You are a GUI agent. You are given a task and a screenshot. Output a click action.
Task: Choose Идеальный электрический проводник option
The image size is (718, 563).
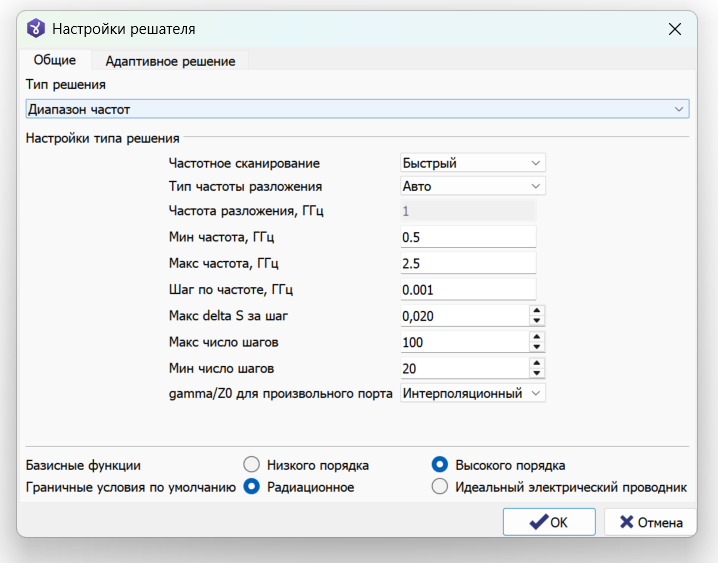pos(440,487)
